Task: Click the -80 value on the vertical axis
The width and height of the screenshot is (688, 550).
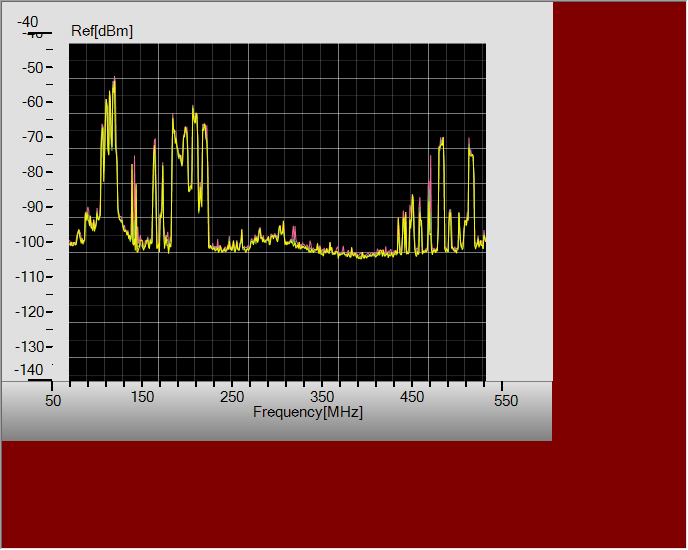Action: click(33, 172)
